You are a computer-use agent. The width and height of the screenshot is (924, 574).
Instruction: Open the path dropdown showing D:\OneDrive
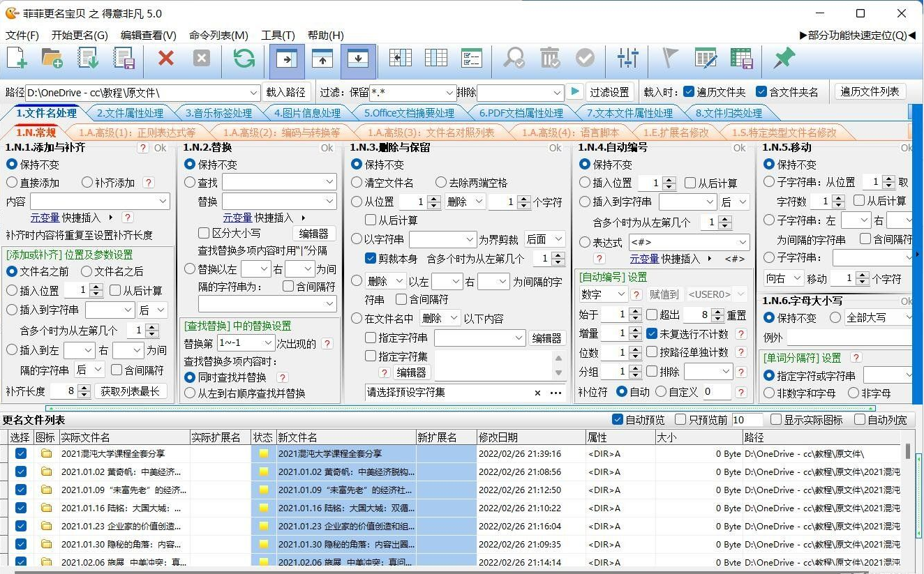point(255,91)
